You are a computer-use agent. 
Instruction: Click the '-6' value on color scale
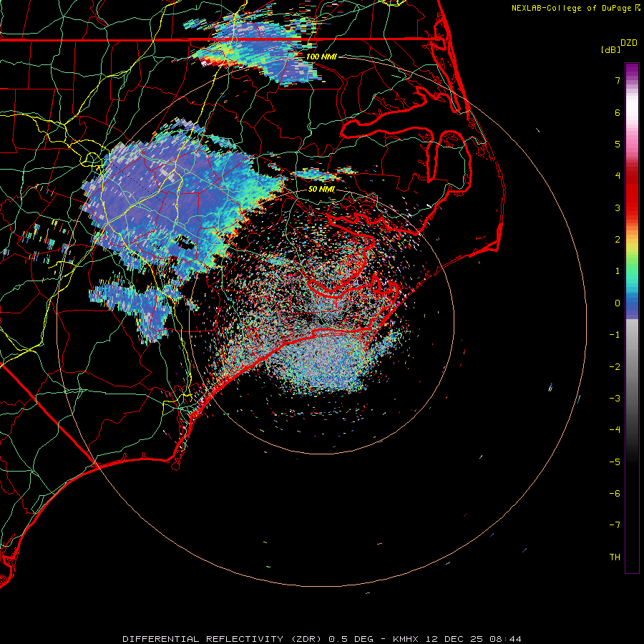pyautogui.click(x=615, y=494)
